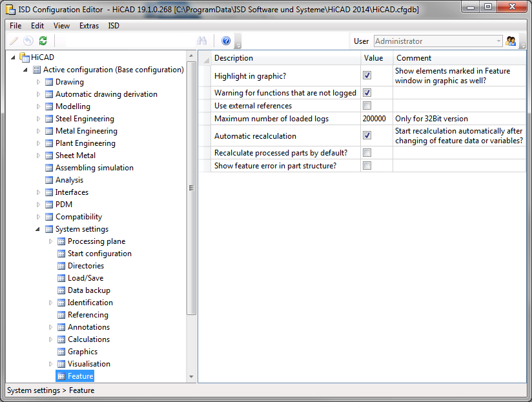The width and height of the screenshot is (532, 402).
Task: Open the User dropdown list
Action: tap(498, 41)
